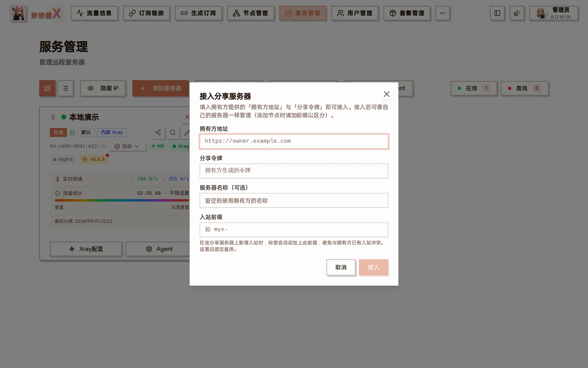Viewport: 588px width, 368px height.
Task: Go to the 生成订阅 tab
Action: pyautogui.click(x=198, y=13)
